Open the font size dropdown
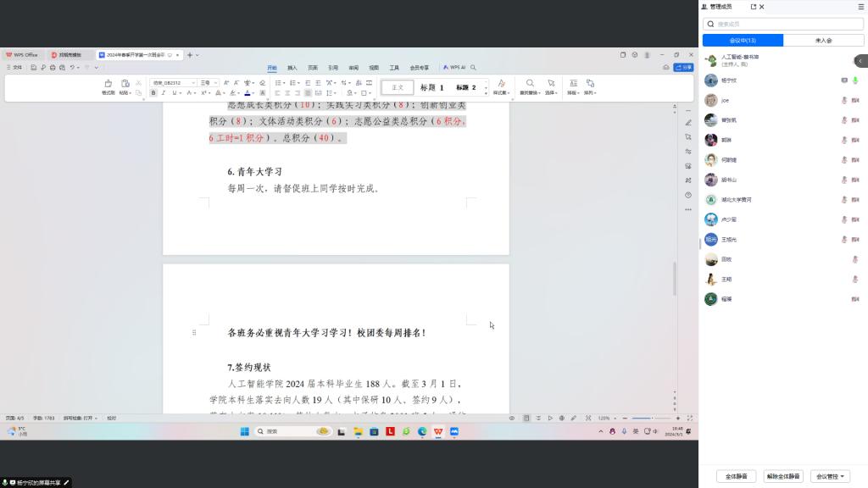 click(209, 82)
